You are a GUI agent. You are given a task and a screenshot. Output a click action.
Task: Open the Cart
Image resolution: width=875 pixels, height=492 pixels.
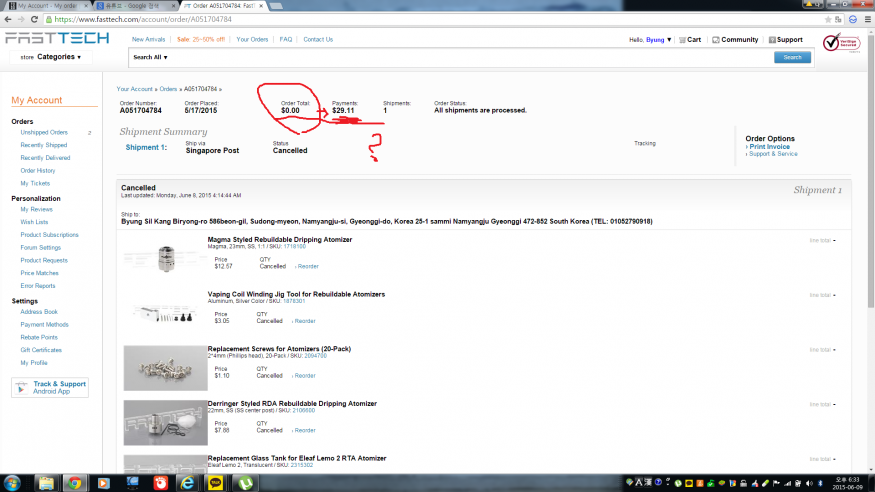click(690, 40)
